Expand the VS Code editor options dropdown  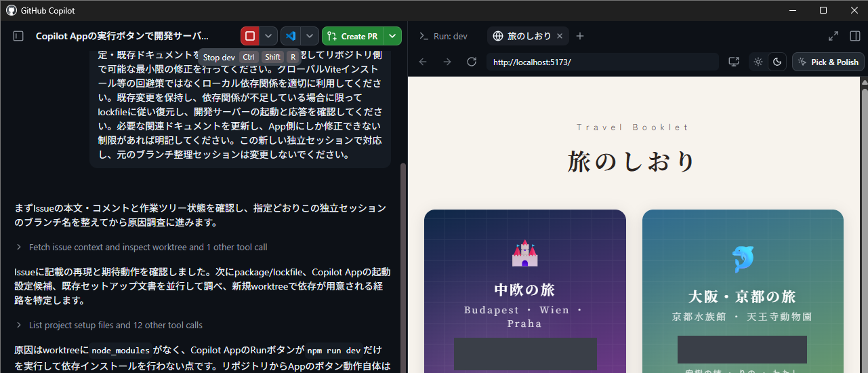click(x=310, y=36)
